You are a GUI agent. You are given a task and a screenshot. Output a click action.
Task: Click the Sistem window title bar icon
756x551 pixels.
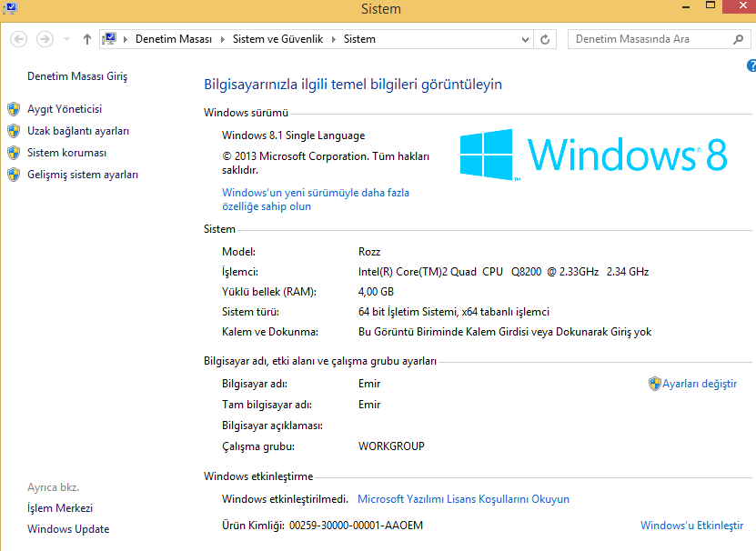10,8
